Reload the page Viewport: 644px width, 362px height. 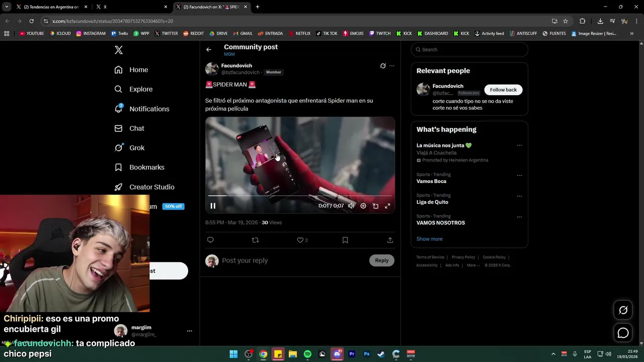(x=31, y=21)
